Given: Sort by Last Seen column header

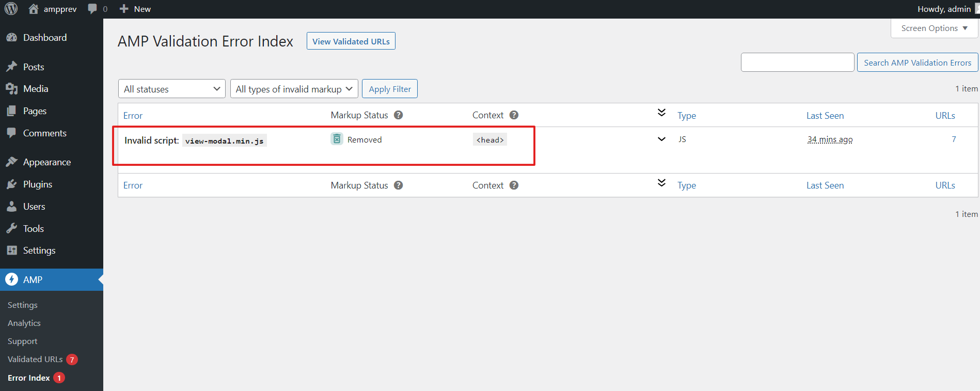Looking at the screenshot, I should pyautogui.click(x=825, y=116).
